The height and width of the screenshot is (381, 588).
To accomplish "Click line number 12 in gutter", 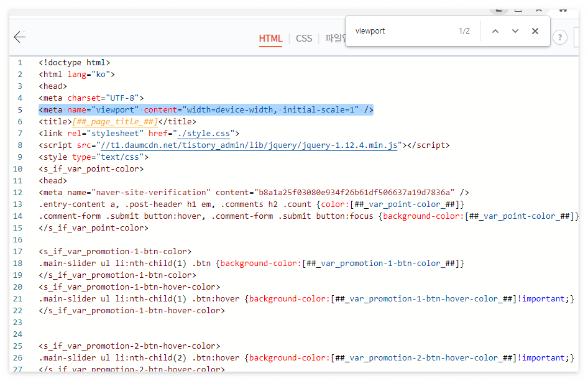I will [17, 193].
